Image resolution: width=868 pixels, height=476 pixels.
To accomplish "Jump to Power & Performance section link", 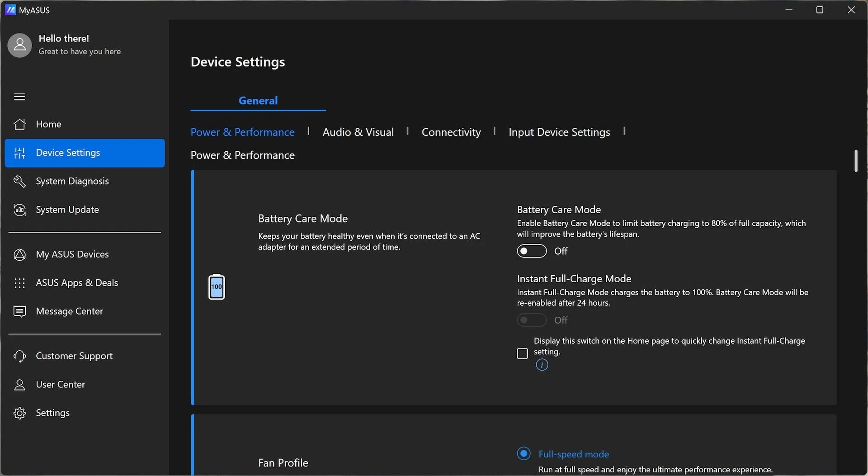I will coord(242,132).
